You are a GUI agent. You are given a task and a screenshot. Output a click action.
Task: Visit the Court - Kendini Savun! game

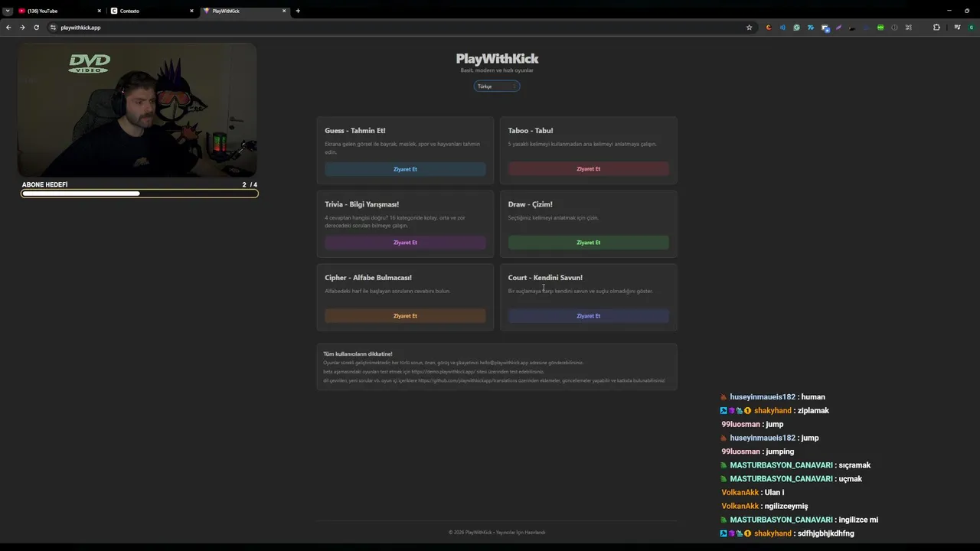click(588, 316)
